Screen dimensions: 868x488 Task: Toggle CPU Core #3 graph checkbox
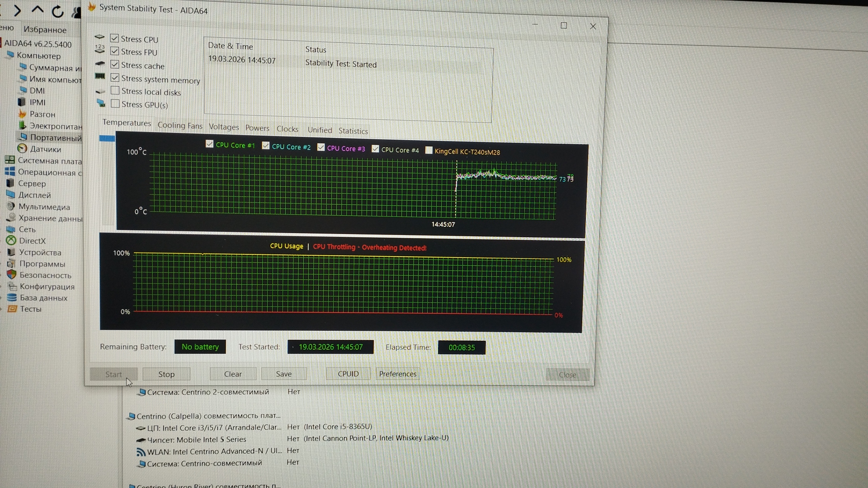point(321,147)
